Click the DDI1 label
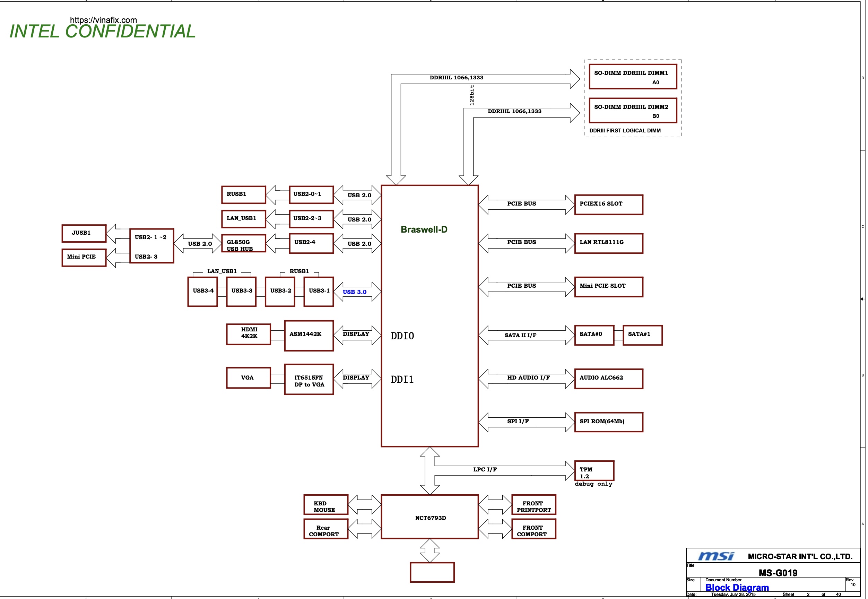 (x=402, y=380)
